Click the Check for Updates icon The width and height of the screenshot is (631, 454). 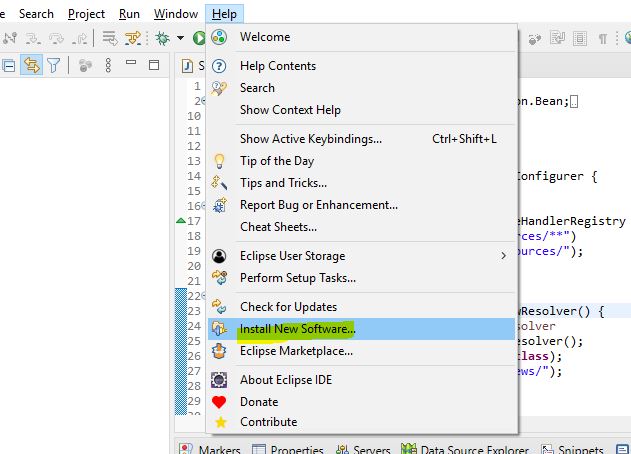[x=219, y=307]
